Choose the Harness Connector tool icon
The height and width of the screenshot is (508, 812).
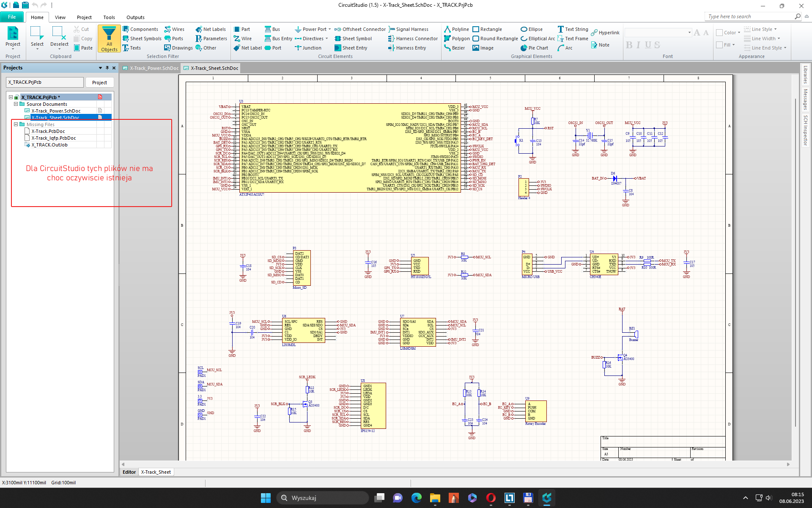(x=391, y=39)
